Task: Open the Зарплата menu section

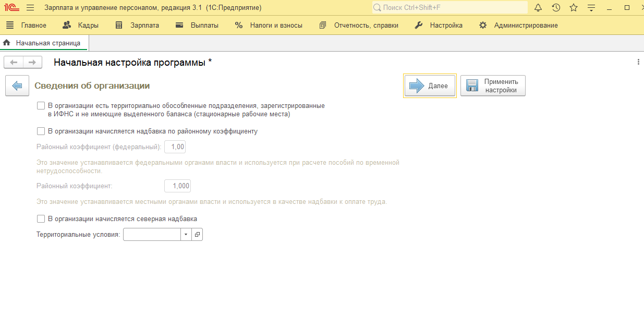Action: [x=145, y=25]
